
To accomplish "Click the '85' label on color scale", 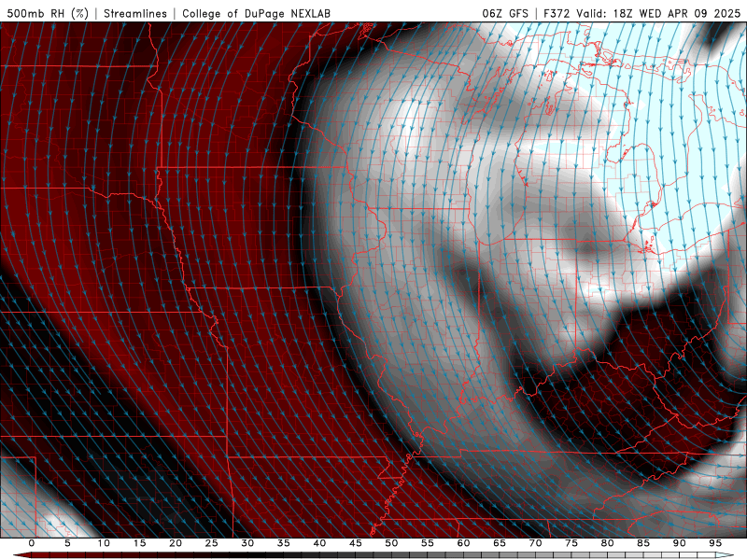I will [643, 543].
